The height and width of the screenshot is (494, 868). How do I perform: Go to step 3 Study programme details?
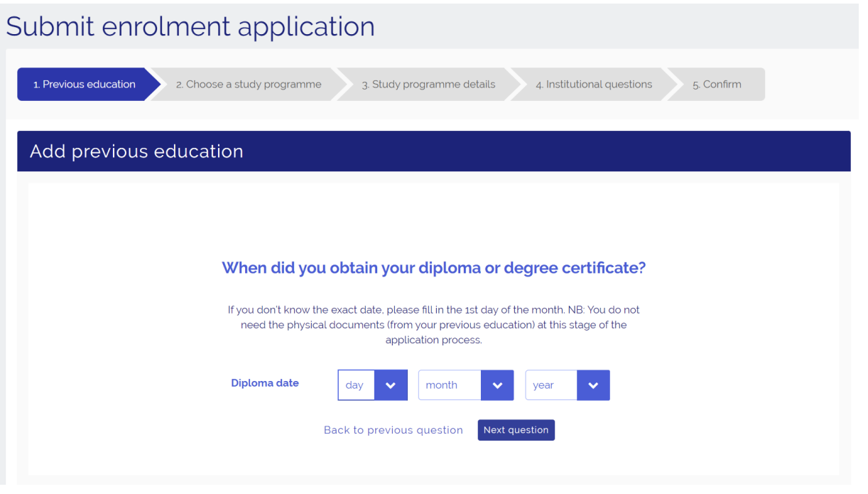point(428,85)
